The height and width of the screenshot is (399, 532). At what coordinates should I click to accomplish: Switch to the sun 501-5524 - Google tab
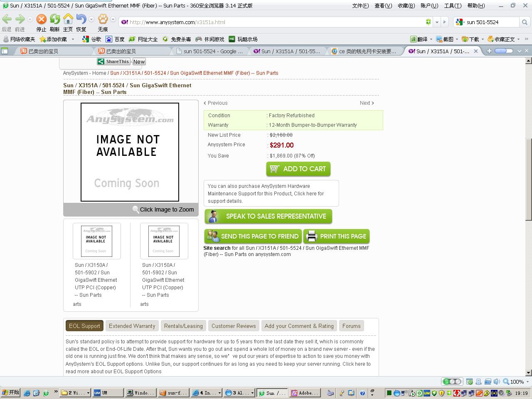(x=210, y=51)
